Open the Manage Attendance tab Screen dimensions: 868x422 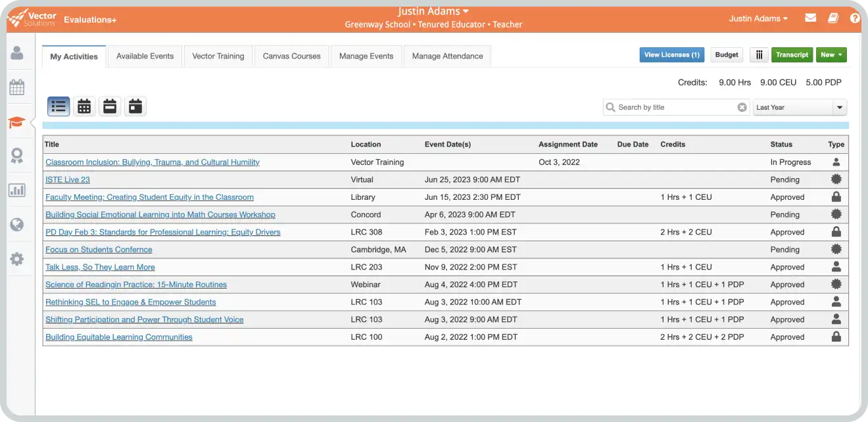[x=447, y=56]
